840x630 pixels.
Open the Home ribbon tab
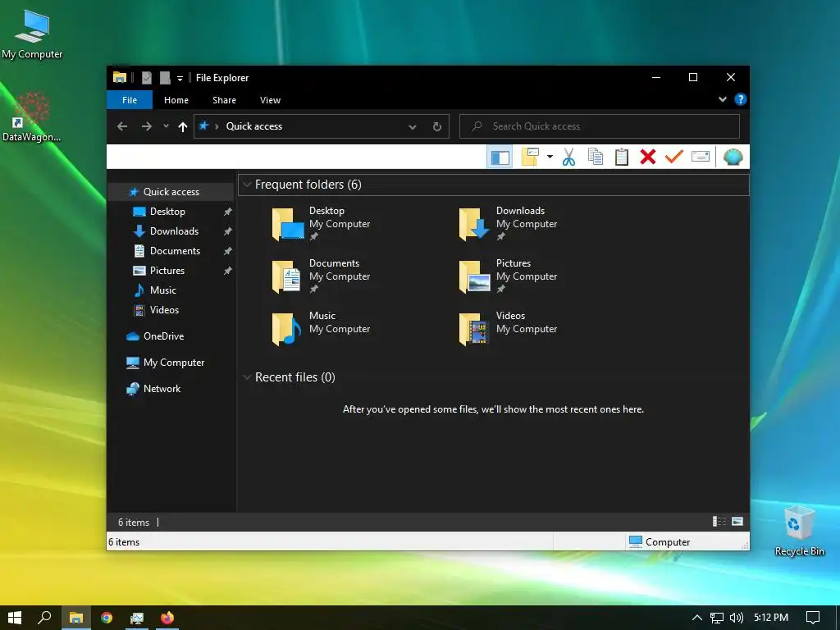176,100
